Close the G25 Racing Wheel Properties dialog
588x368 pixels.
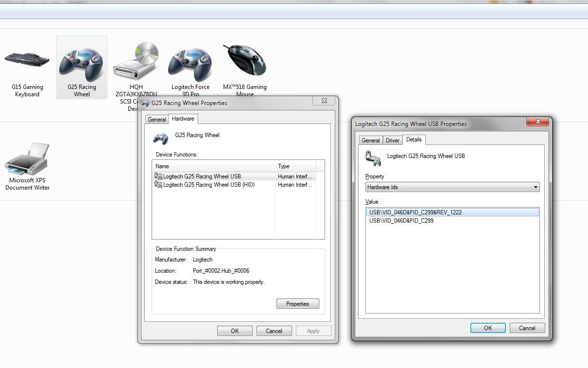324,101
